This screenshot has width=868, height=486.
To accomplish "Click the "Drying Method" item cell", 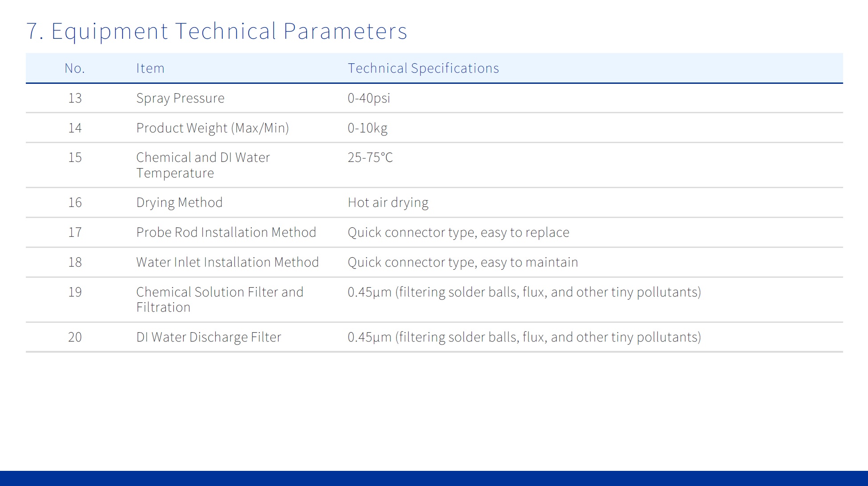I will tap(179, 202).
